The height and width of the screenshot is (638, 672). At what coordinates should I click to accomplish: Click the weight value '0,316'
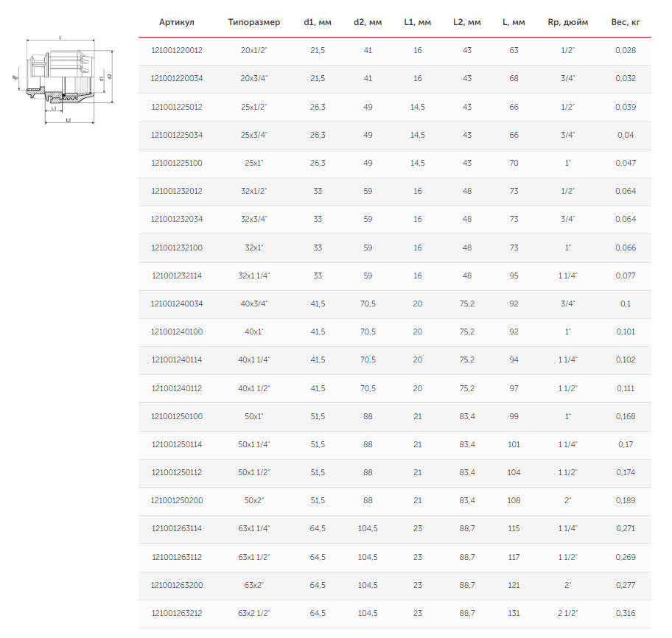[x=626, y=613]
